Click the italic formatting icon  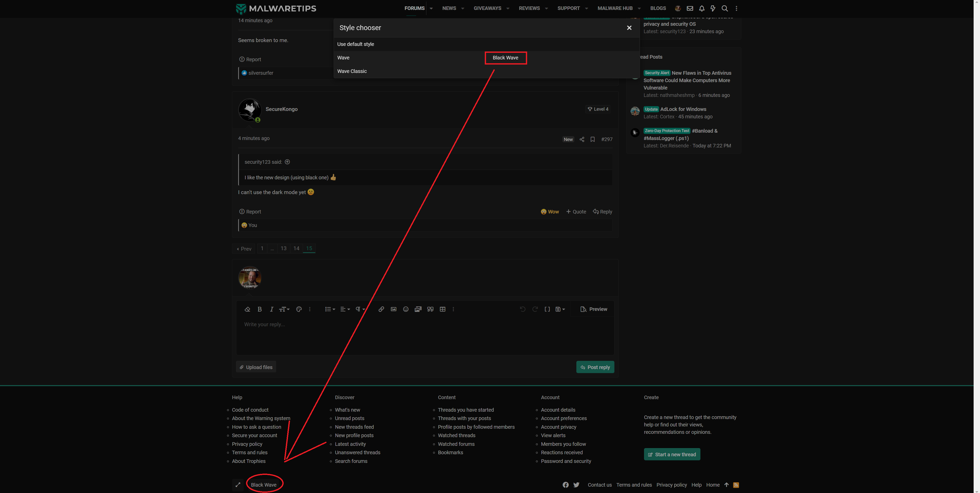tap(272, 309)
